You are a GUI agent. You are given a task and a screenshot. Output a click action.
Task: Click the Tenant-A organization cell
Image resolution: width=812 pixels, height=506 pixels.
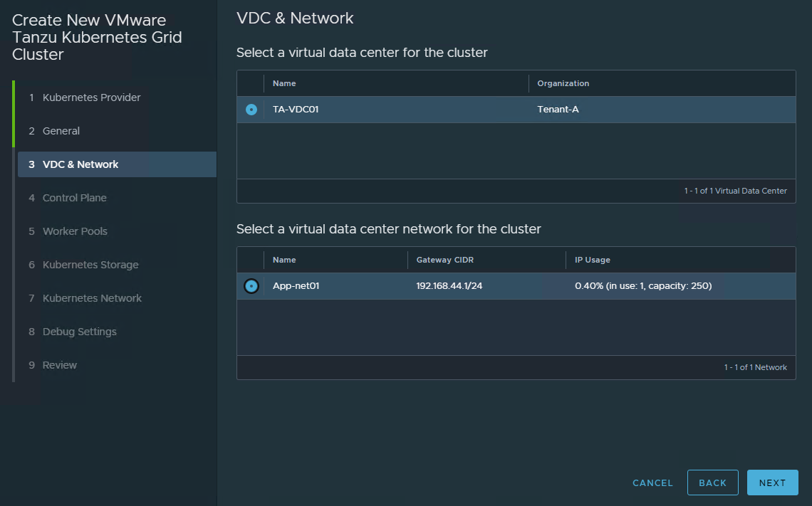558,110
